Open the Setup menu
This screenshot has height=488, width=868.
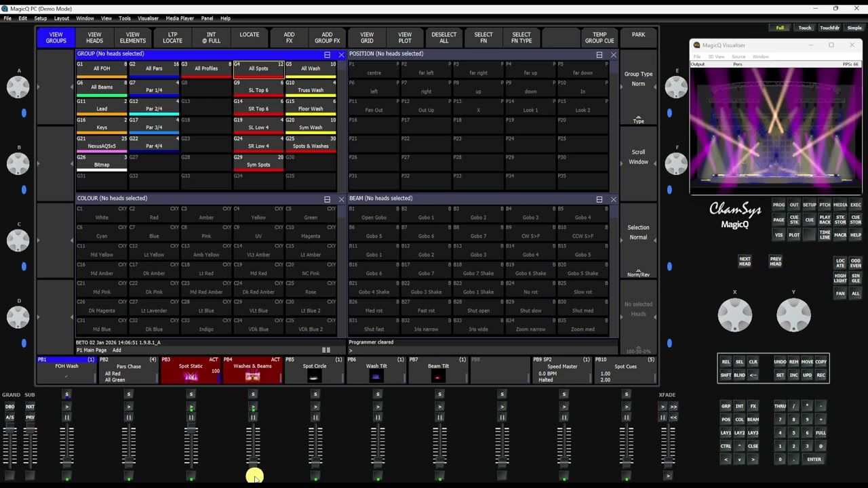click(41, 18)
